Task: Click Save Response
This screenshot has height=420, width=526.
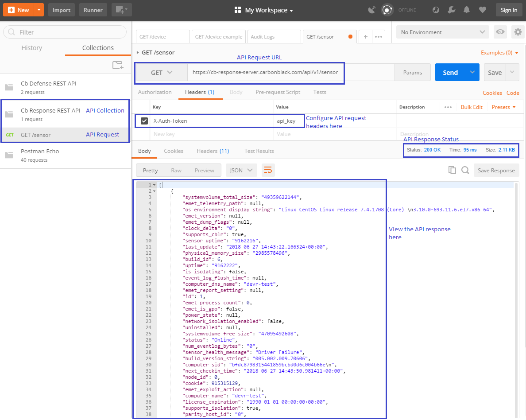Action: click(x=496, y=170)
